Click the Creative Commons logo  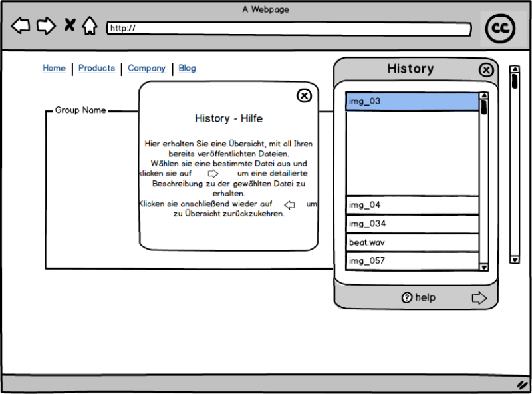tap(500, 28)
